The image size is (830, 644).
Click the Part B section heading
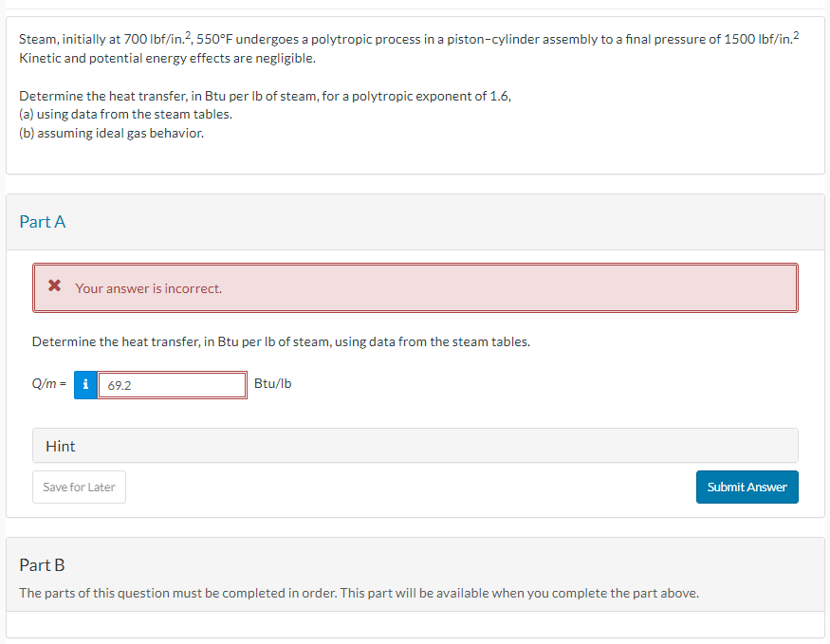click(42, 564)
